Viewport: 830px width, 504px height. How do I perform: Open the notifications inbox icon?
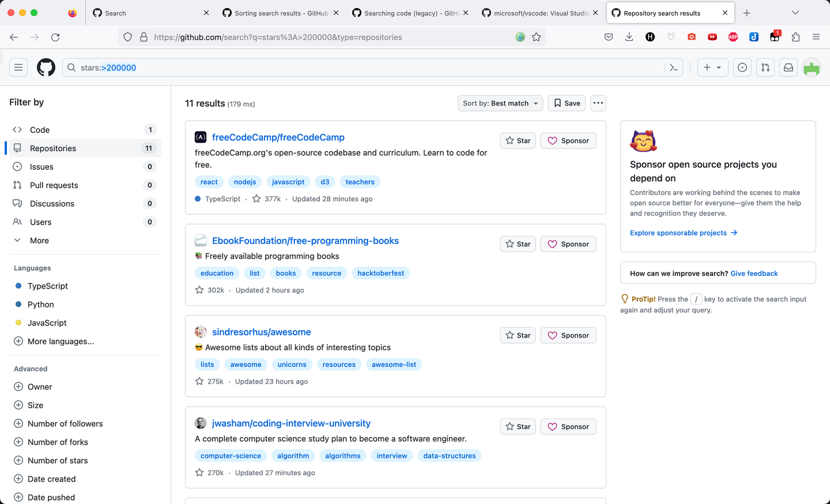788,67
